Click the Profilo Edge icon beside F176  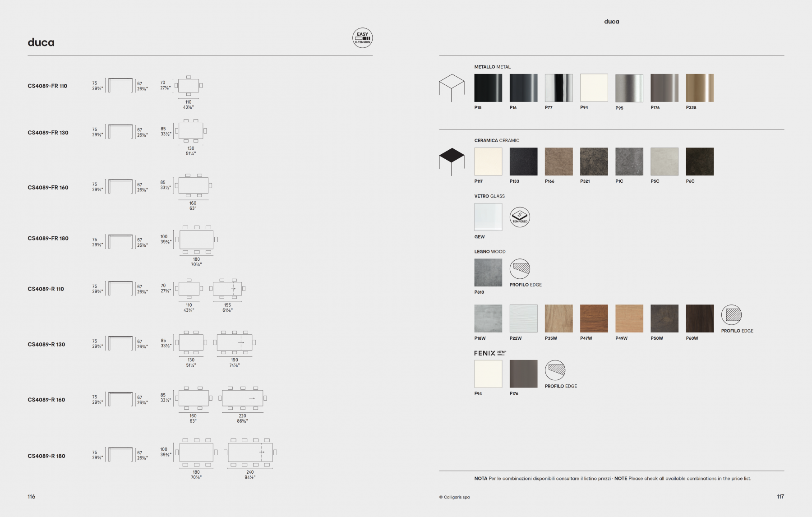[x=555, y=370]
